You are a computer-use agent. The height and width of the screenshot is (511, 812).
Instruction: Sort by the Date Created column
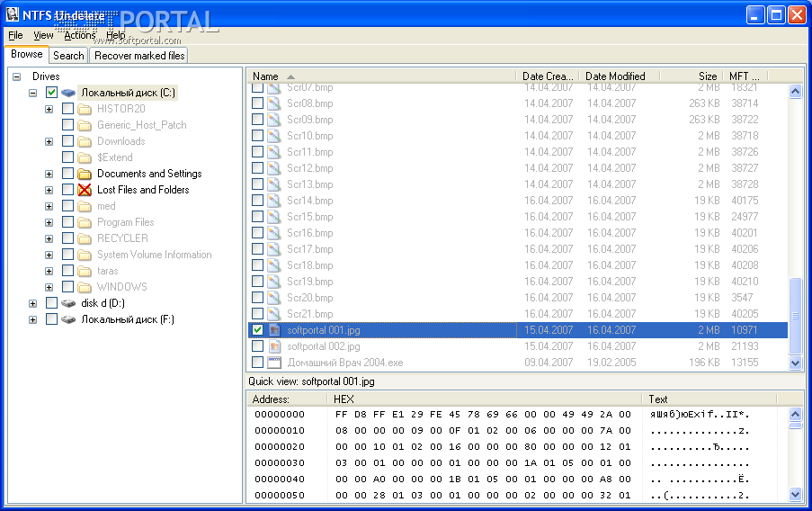click(x=548, y=76)
